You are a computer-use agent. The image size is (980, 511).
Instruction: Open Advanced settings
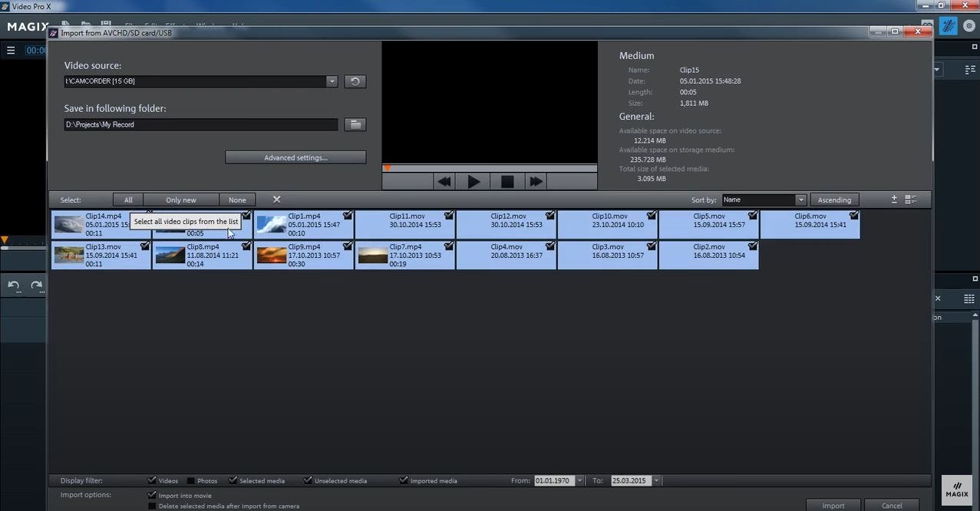point(295,157)
